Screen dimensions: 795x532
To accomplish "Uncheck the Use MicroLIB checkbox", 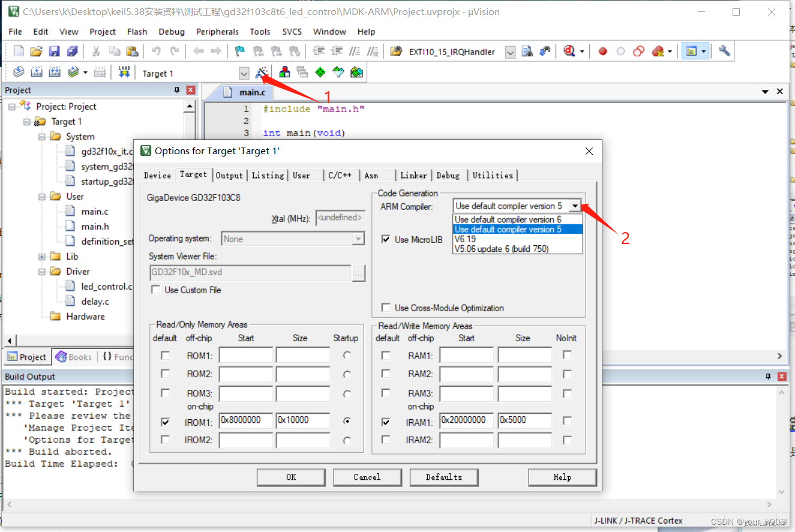I will pos(386,239).
